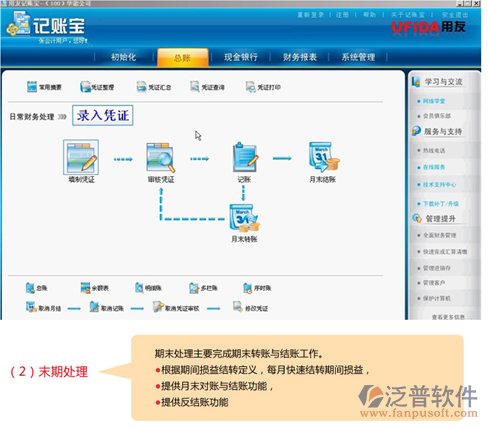Open the 月末转账 month-end transfer icon
Image resolution: width=488 pixels, height=429 pixels.
244,218
